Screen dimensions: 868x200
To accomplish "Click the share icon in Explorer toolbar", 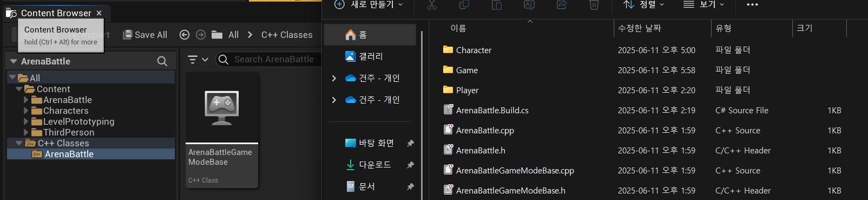I will coord(562,5).
